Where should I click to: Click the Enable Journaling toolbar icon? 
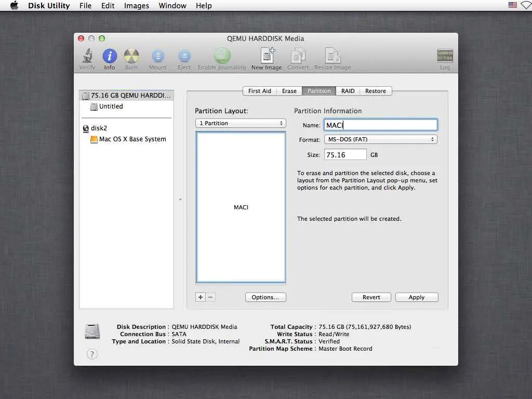[x=222, y=59]
